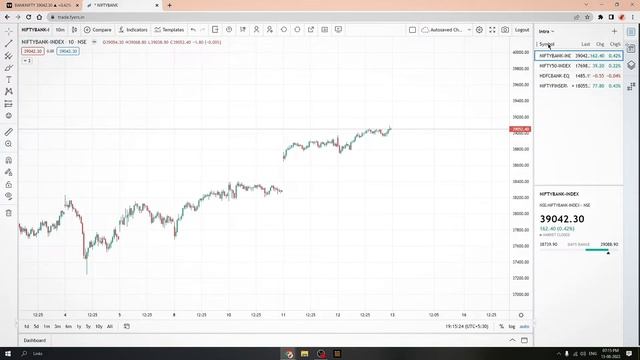Add symbol with plus icon in watchlist
The image size is (640, 360).
coord(614,31)
